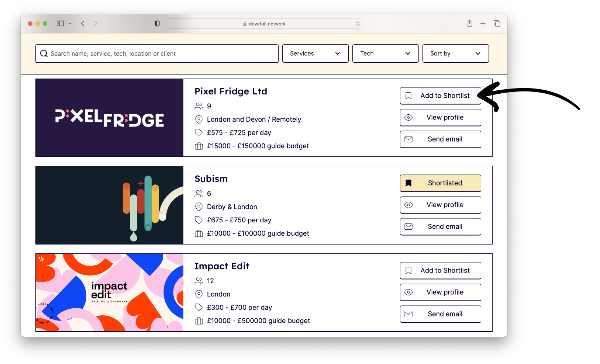This screenshot has height=364, width=600.
Task: Select text £10000 - £100000 guide budget
Action: point(258,233)
